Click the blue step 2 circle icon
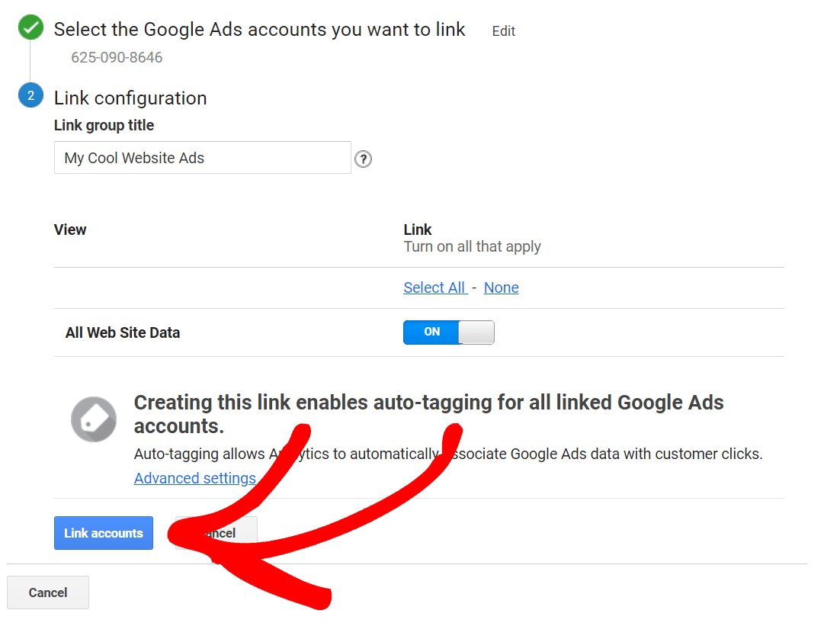Screen dimensions: 840x623 (30, 95)
